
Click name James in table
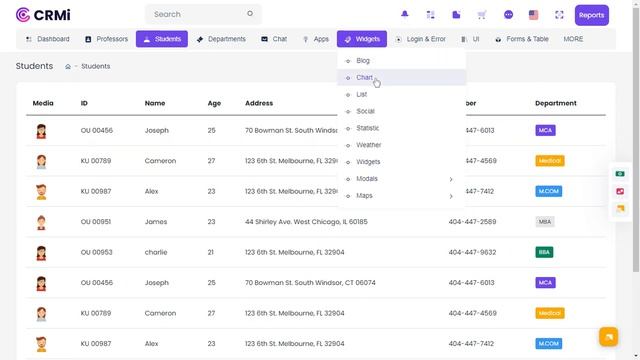coord(156,222)
